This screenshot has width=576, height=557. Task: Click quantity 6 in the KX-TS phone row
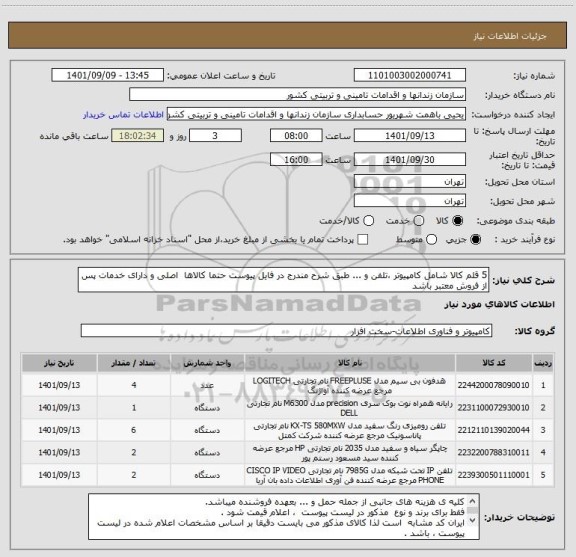(134, 430)
